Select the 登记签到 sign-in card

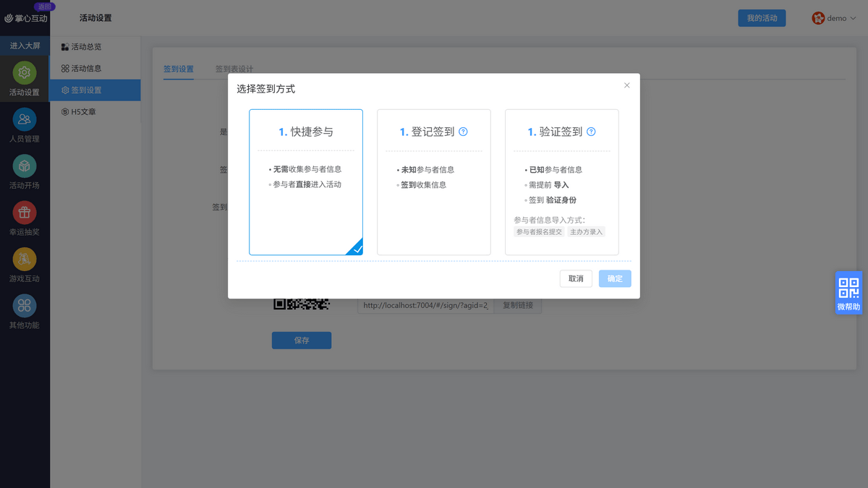(x=434, y=182)
